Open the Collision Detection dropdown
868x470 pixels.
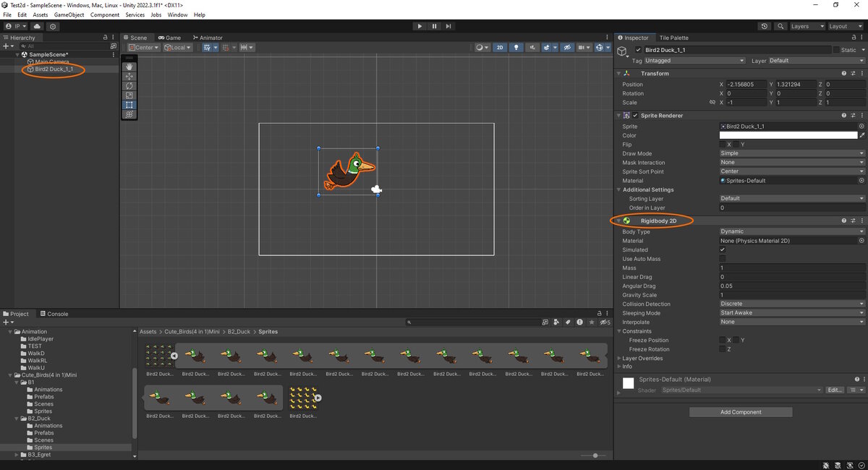[792, 304]
